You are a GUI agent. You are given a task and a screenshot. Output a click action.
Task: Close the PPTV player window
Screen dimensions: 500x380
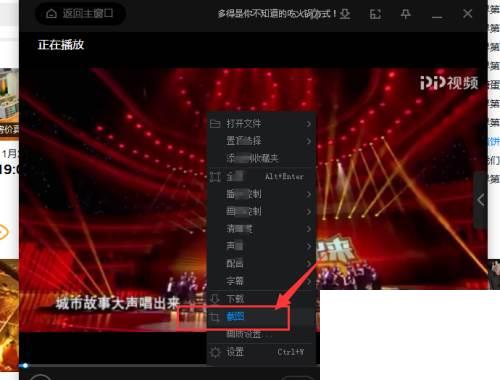click(x=467, y=14)
